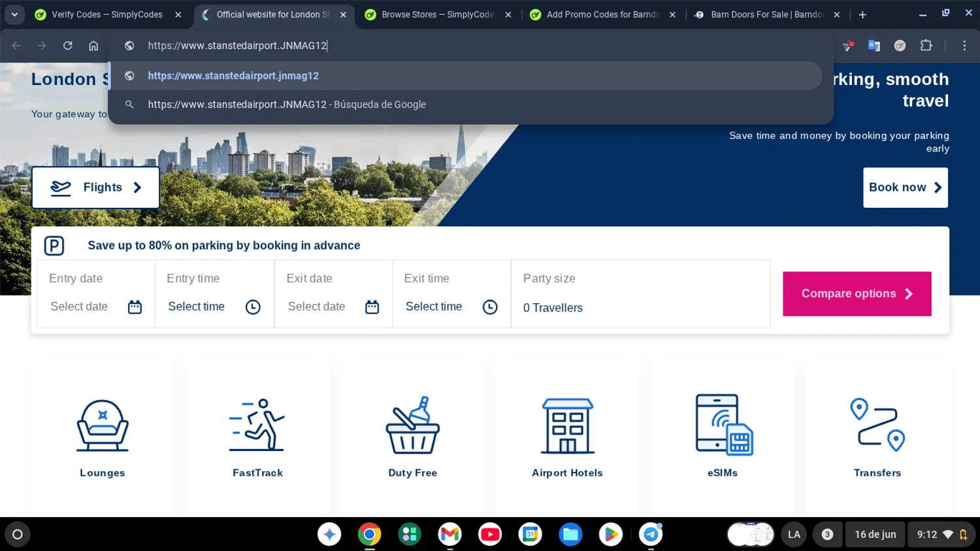980x551 pixels.
Task: Reload the current page
Action: [x=67, y=45]
